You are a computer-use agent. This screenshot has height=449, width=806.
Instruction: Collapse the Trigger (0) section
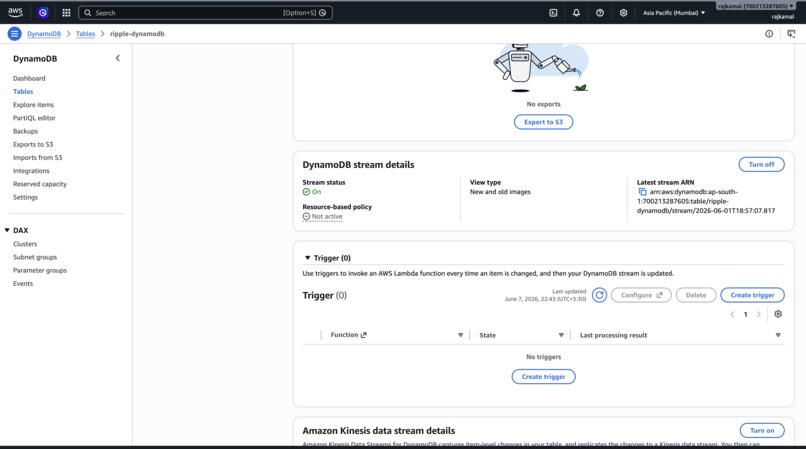[307, 258]
